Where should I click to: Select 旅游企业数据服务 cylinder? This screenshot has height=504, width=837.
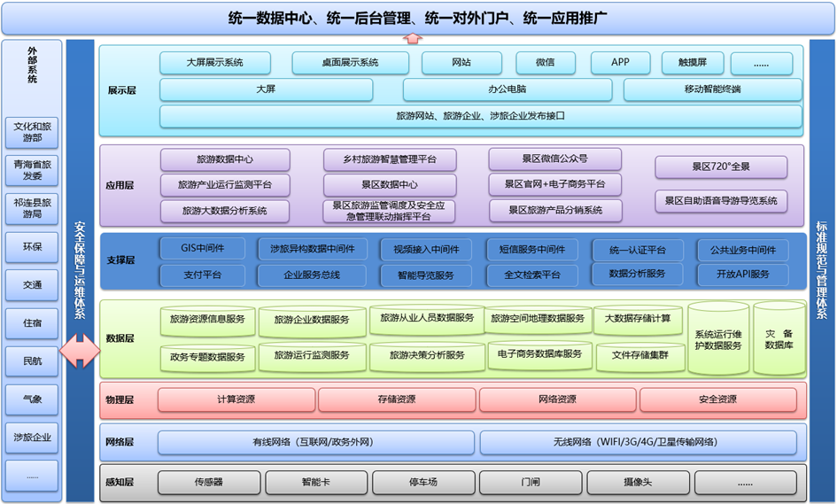pos(312,321)
